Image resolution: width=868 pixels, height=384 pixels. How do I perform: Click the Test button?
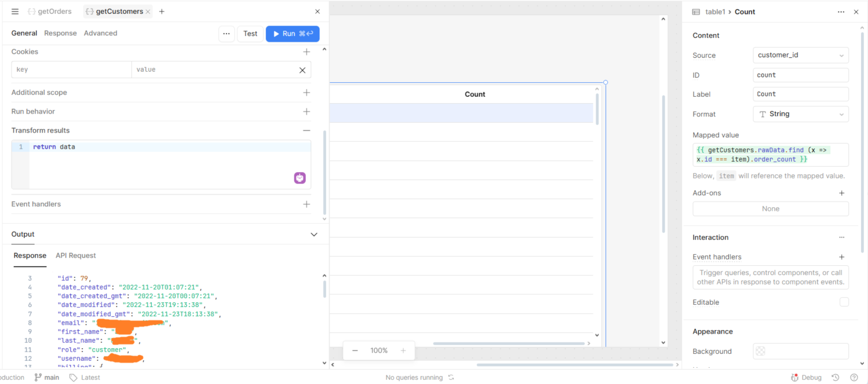pyautogui.click(x=250, y=34)
